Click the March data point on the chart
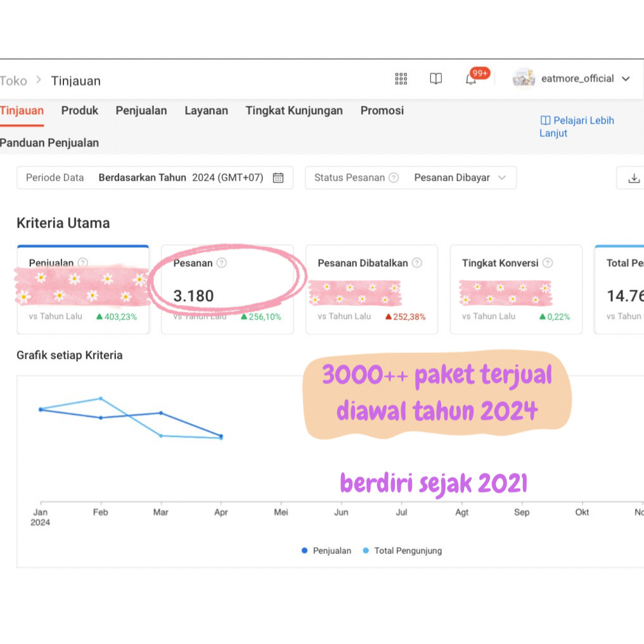 (160, 412)
